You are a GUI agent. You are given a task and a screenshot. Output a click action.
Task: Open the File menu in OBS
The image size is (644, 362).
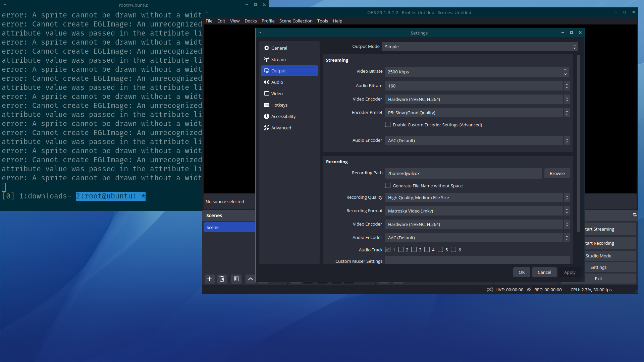pyautogui.click(x=209, y=21)
